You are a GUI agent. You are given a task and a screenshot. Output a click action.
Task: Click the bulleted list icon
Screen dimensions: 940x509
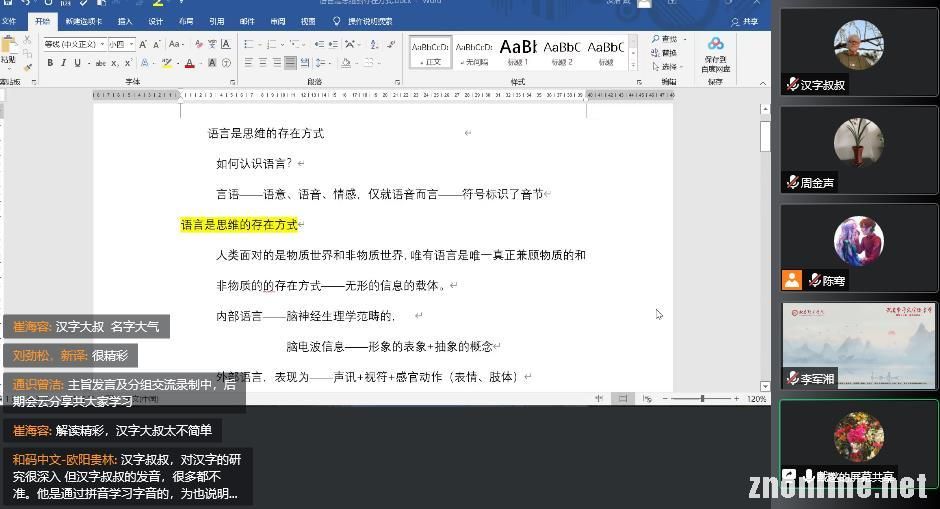tap(248, 44)
